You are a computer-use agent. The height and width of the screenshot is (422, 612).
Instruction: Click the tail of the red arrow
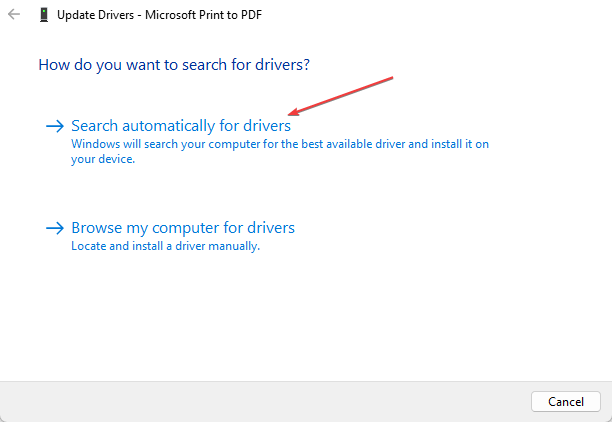[x=396, y=77]
